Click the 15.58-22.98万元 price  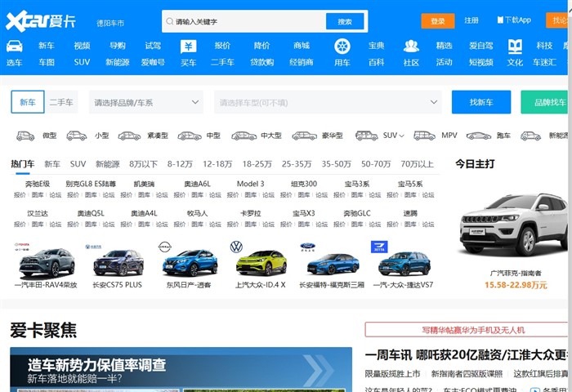(x=516, y=285)
